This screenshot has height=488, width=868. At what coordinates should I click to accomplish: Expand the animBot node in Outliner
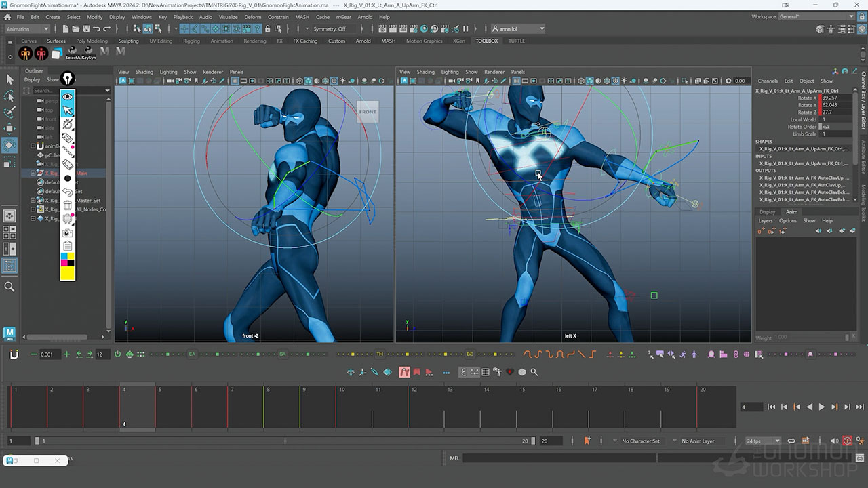pyautogui.click(x=33, y=146)
